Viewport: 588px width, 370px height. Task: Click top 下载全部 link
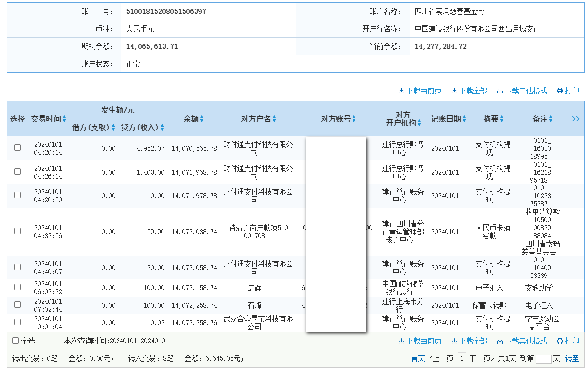[x=469, y=91]
